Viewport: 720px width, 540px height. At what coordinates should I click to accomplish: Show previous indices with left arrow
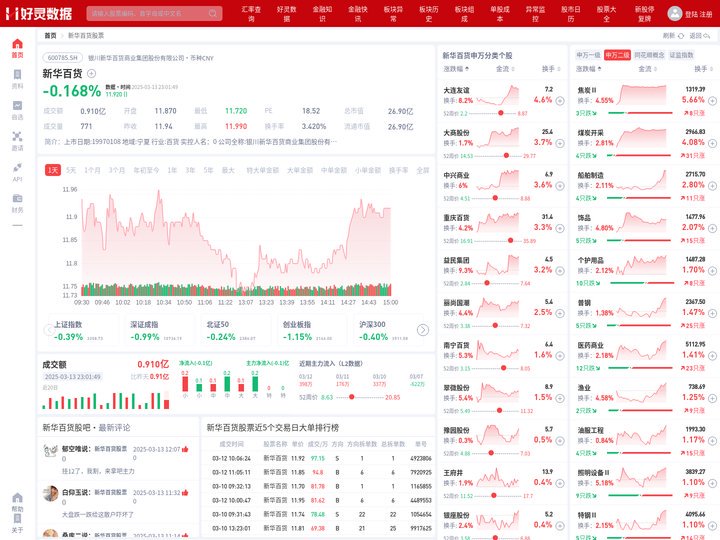49,330
